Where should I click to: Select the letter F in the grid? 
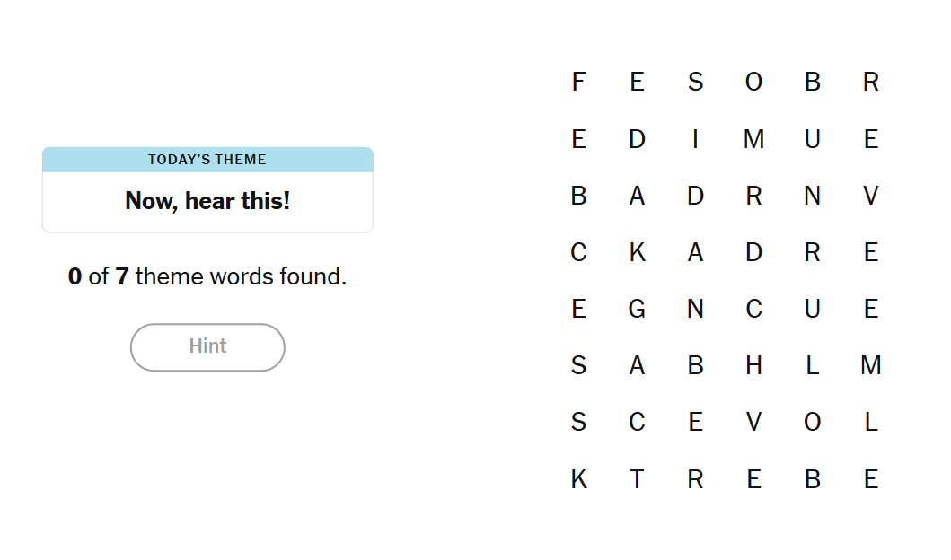578,83
